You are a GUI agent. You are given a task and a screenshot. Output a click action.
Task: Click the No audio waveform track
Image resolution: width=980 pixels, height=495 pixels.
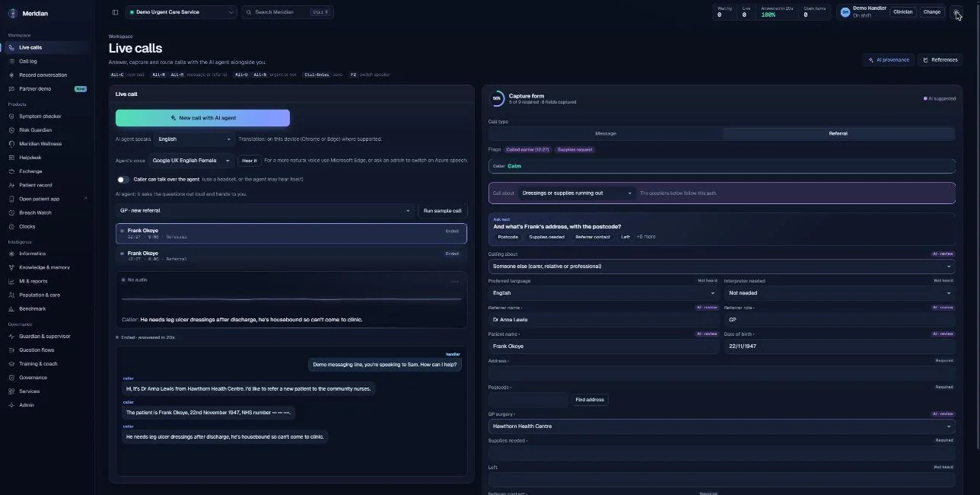click(291, 299)
